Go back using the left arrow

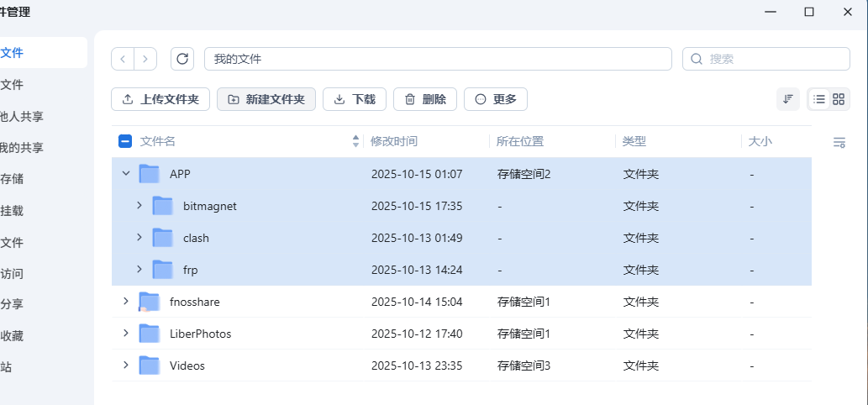point(123,59)
